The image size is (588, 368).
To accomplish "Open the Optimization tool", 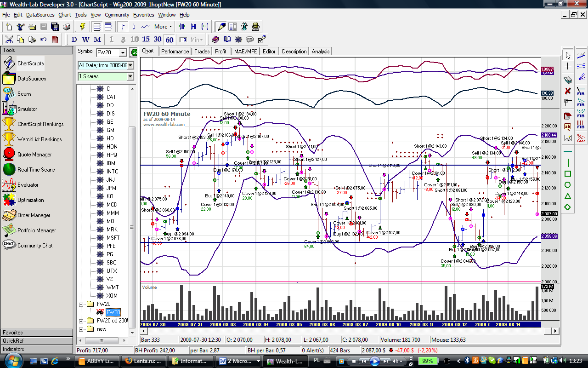I will point(23,200).
